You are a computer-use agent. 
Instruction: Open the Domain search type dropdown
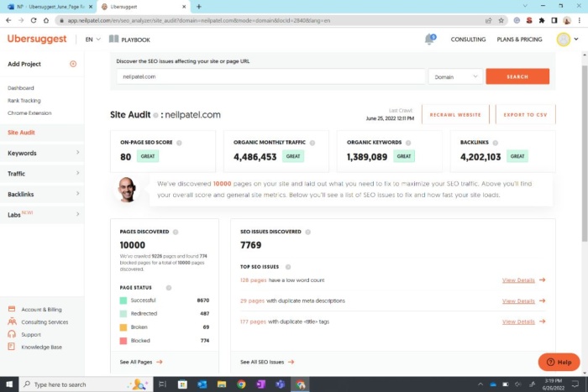[x=455, y=76]
